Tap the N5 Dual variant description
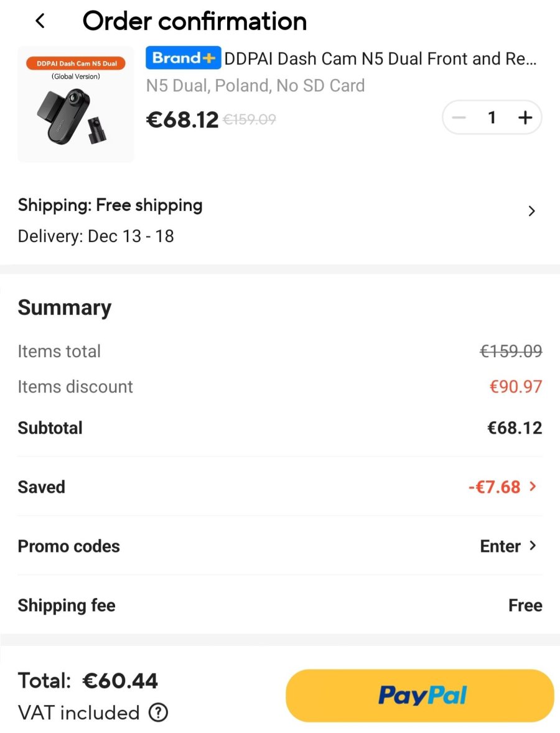 click(x=255, y=86)
